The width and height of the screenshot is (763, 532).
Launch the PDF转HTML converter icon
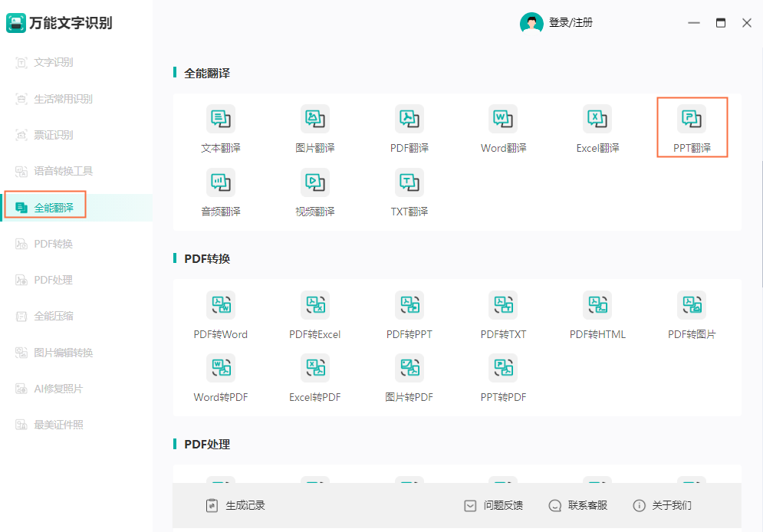coord(597,305)
